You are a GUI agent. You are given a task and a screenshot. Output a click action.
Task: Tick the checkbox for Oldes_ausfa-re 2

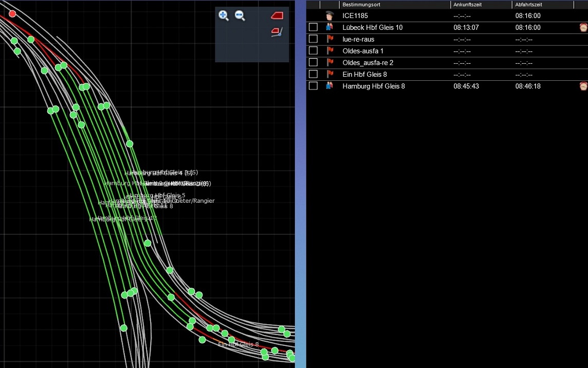[x=313, y=62]
